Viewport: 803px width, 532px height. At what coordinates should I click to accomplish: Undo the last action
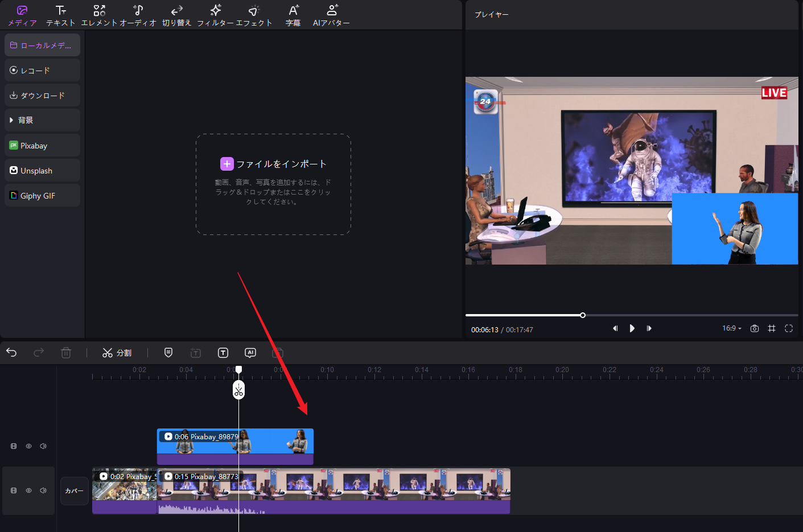pyautogui.click(x=11, y=353)
